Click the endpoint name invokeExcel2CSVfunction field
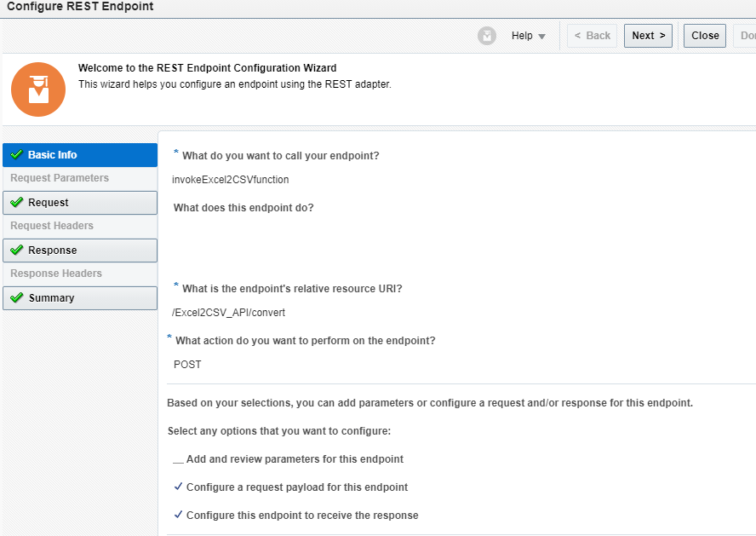 tap(231, 180)
